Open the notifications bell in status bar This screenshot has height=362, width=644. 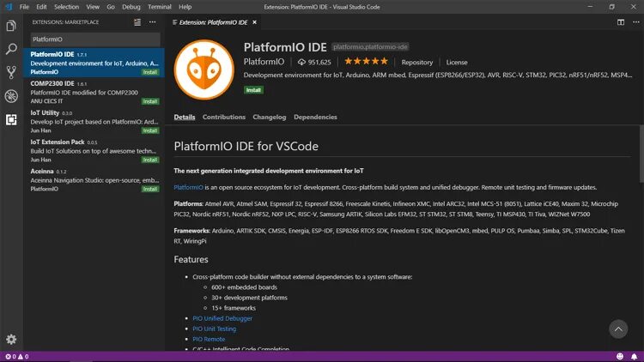coord(635,356)
